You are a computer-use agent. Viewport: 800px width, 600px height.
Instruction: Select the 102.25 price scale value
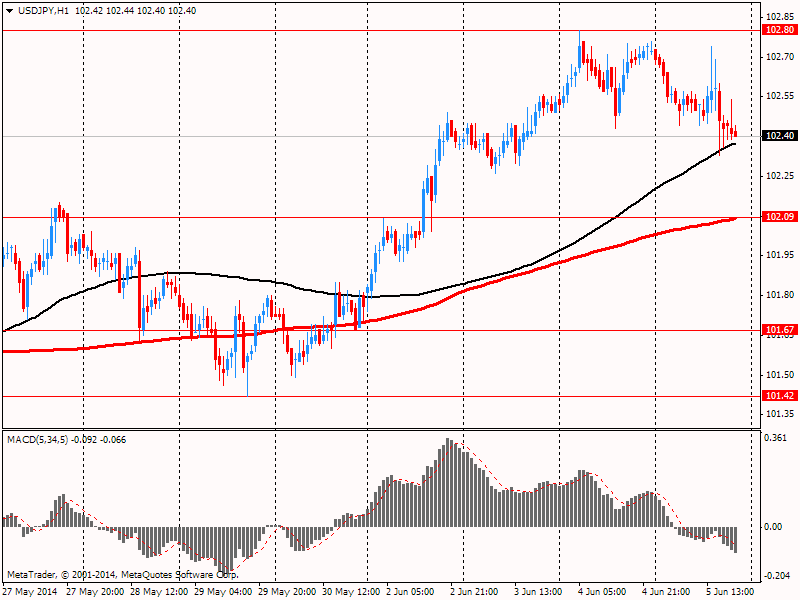780,176
